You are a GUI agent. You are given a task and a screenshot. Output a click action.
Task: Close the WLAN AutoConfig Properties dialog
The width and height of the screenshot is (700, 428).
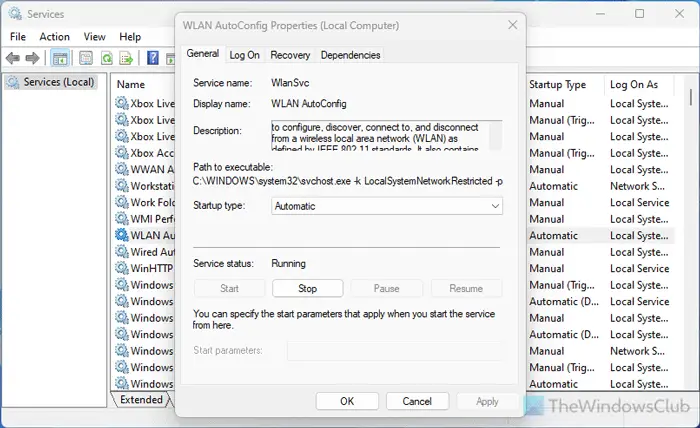(512, 25)
